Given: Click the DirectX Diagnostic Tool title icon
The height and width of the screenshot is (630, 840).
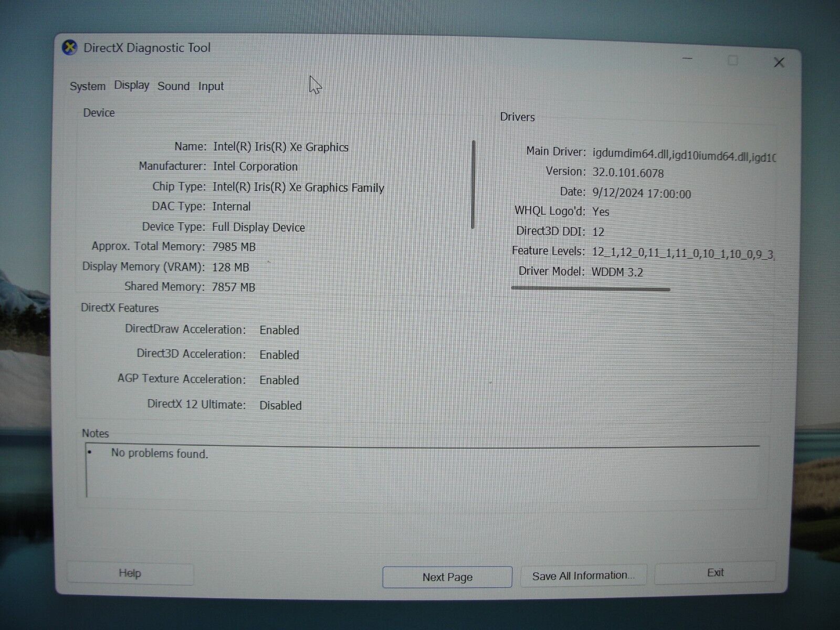Looking at the screenshot, I should (x=70, y=48).
